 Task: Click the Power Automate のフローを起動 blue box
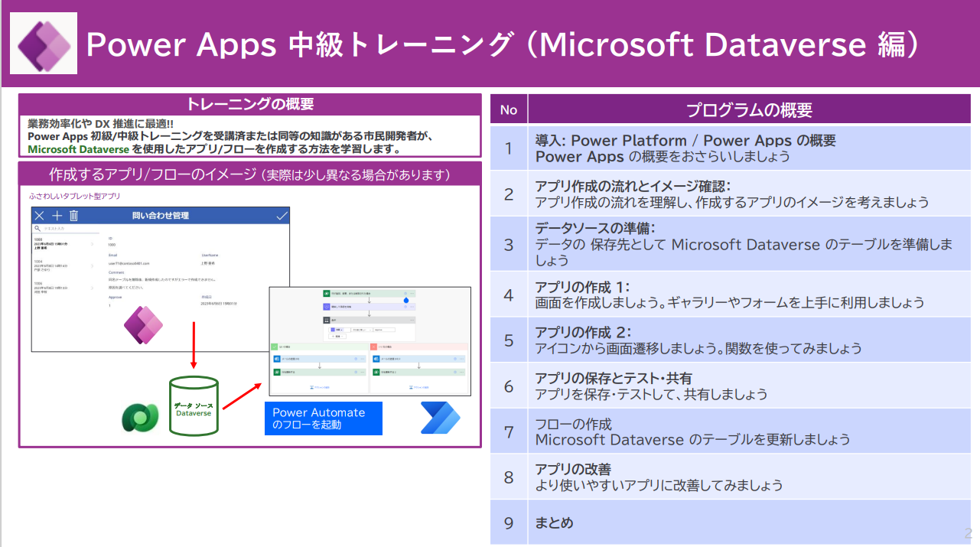click(x=324, y=418)
